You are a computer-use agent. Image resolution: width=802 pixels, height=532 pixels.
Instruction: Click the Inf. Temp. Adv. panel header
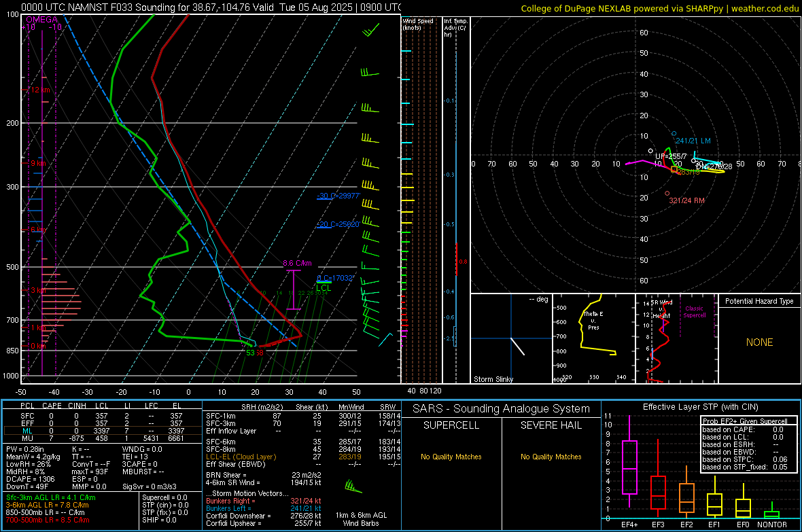point(456,28)
